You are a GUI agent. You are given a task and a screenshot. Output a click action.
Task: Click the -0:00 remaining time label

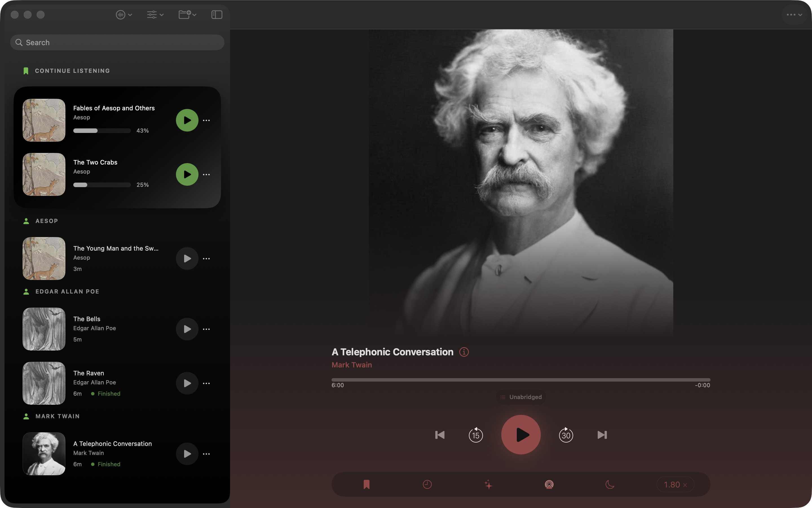click(x=702, y=385)
